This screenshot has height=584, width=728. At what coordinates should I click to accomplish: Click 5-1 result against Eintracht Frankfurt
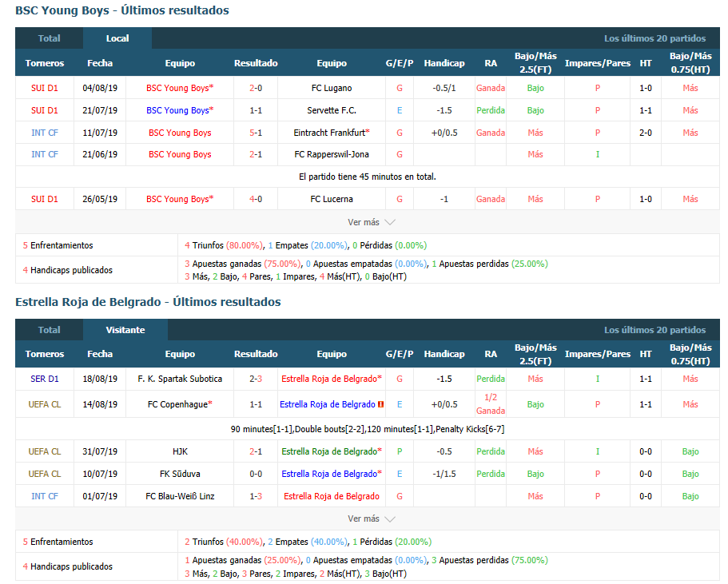point(256,133)
